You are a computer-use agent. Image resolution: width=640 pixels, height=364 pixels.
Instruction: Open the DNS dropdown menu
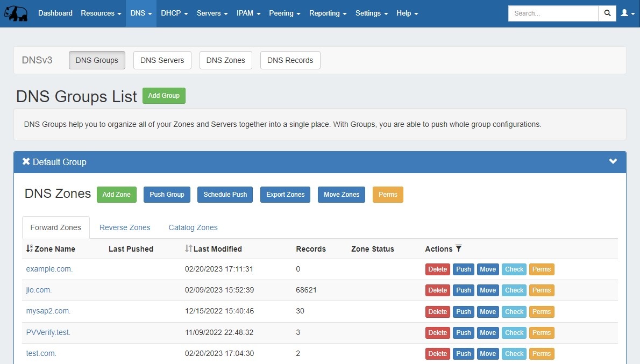pos(141,13)
